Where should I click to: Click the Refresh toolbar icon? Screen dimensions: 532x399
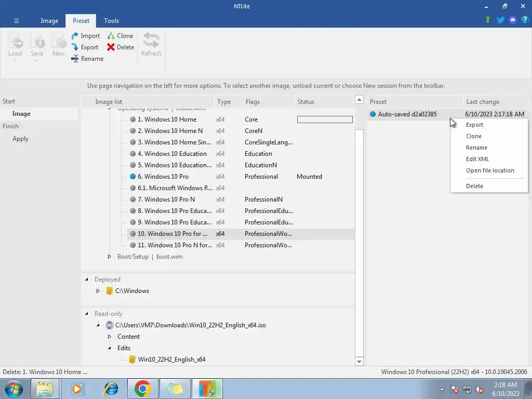151,41
